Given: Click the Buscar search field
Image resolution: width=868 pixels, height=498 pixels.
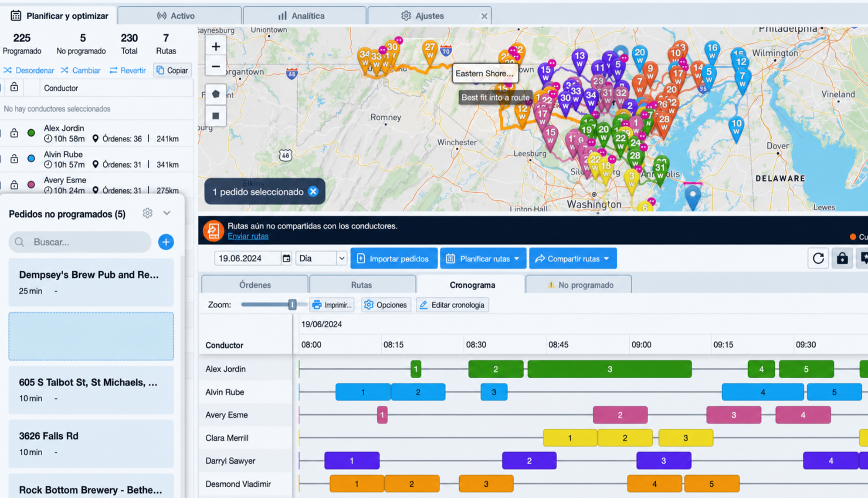Looking at the screenshot, I should coord(80,242).
